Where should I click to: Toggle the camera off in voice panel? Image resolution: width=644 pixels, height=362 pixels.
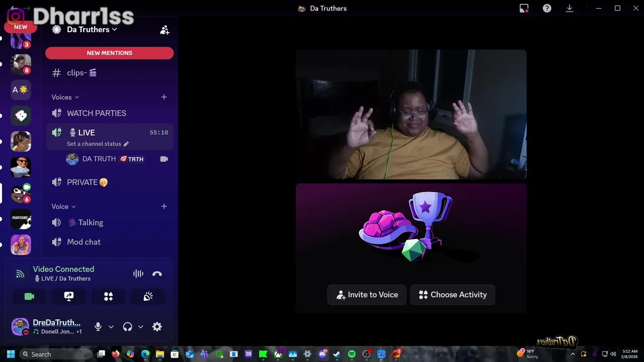click(x=29, y=297)
